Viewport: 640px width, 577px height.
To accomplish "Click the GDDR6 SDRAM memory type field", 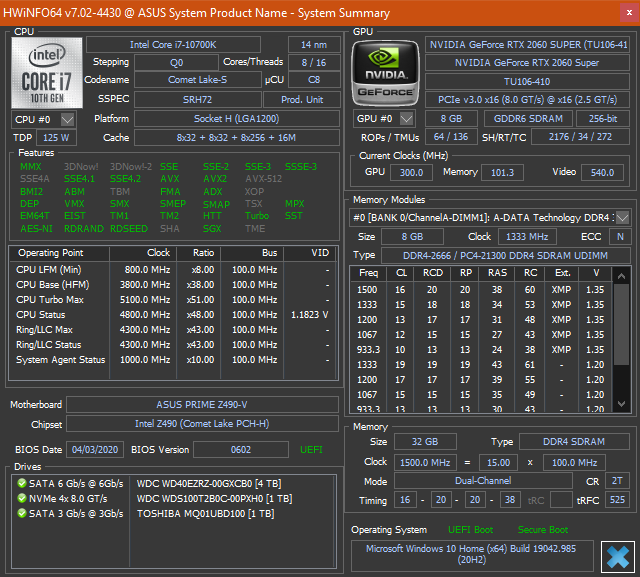I will [x=528, y=119].
